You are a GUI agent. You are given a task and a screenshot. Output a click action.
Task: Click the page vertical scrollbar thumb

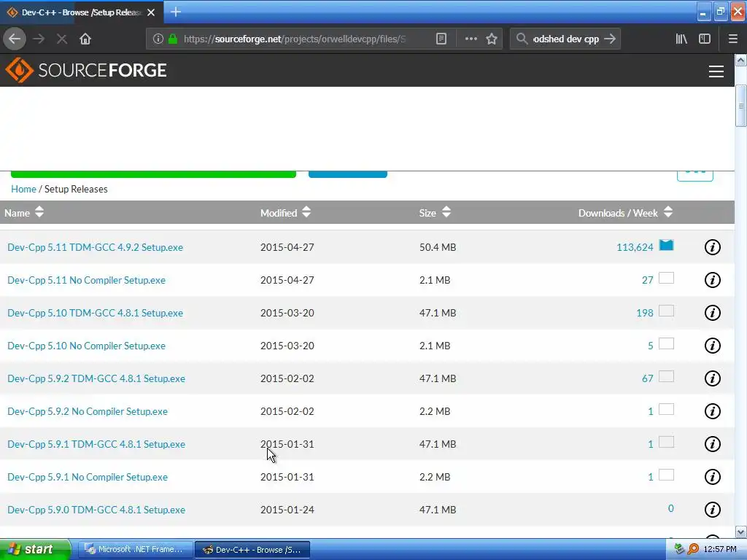741,106
